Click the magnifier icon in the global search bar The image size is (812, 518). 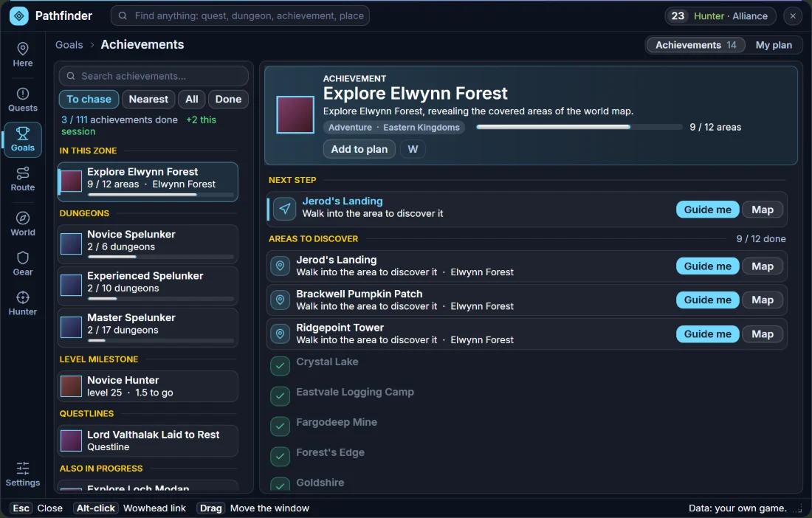click(123, 15)
